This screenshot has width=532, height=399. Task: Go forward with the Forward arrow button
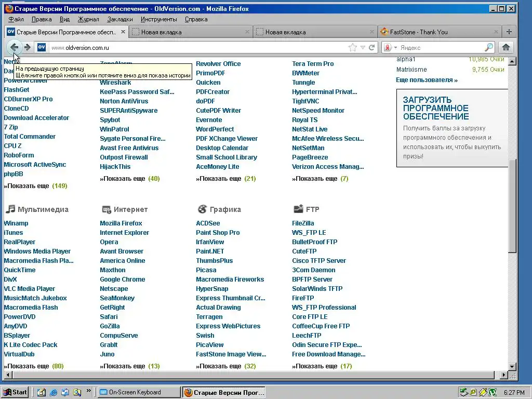(28, 47)
